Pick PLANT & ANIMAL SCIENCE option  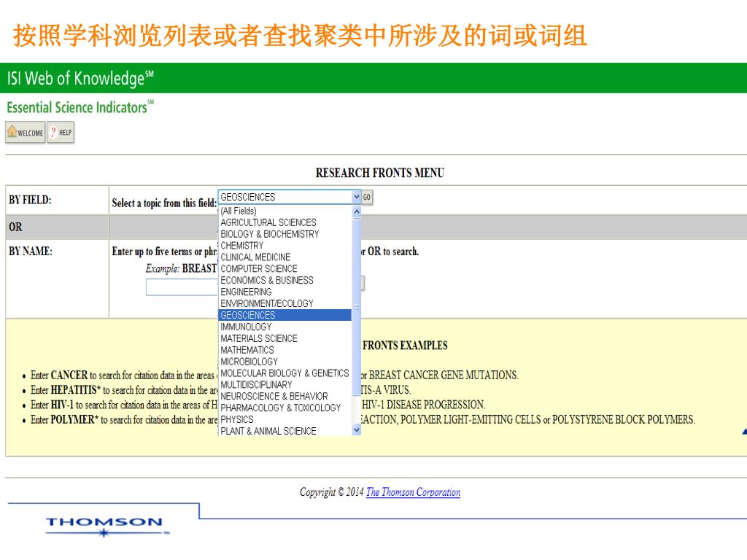pos(285,431)
